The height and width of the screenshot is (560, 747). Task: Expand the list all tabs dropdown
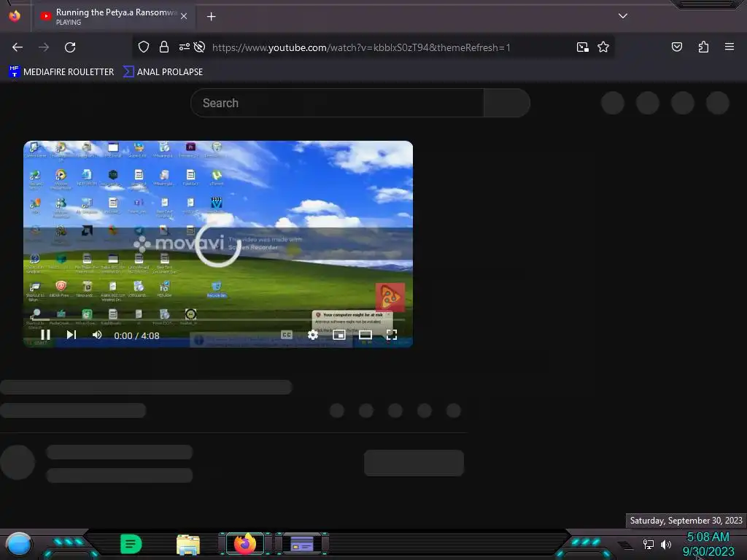click(623, 16)
